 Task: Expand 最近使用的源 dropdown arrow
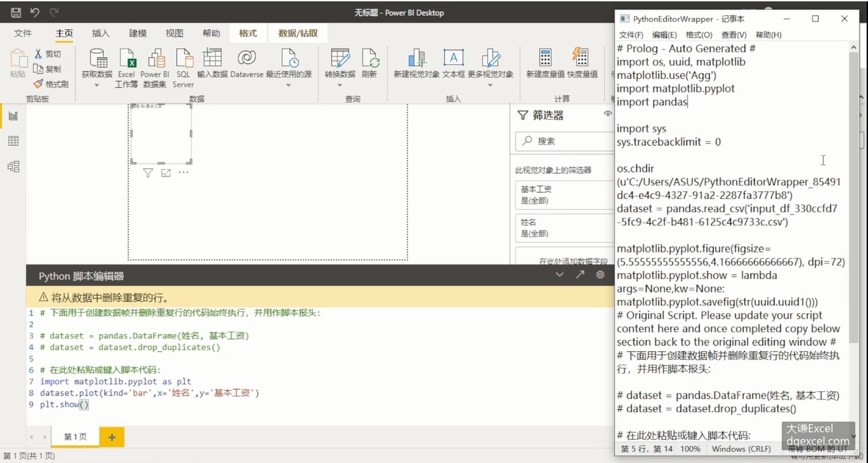click(289, 85)
